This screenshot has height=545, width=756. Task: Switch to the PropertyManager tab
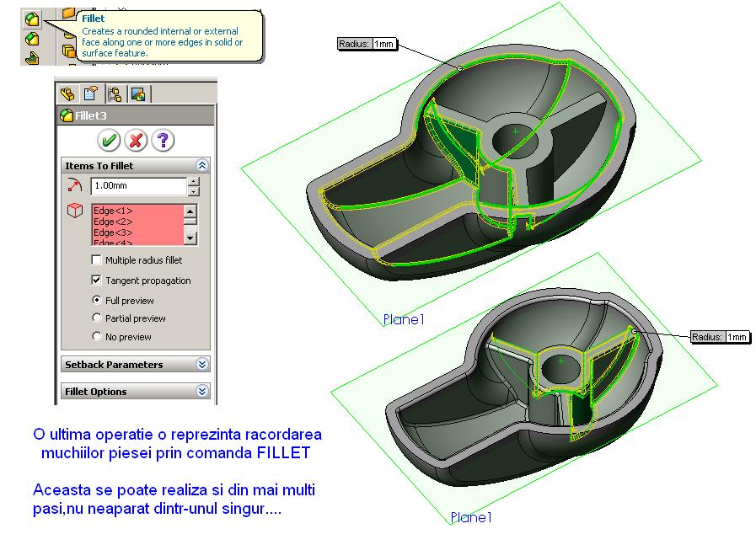(91, 94)
